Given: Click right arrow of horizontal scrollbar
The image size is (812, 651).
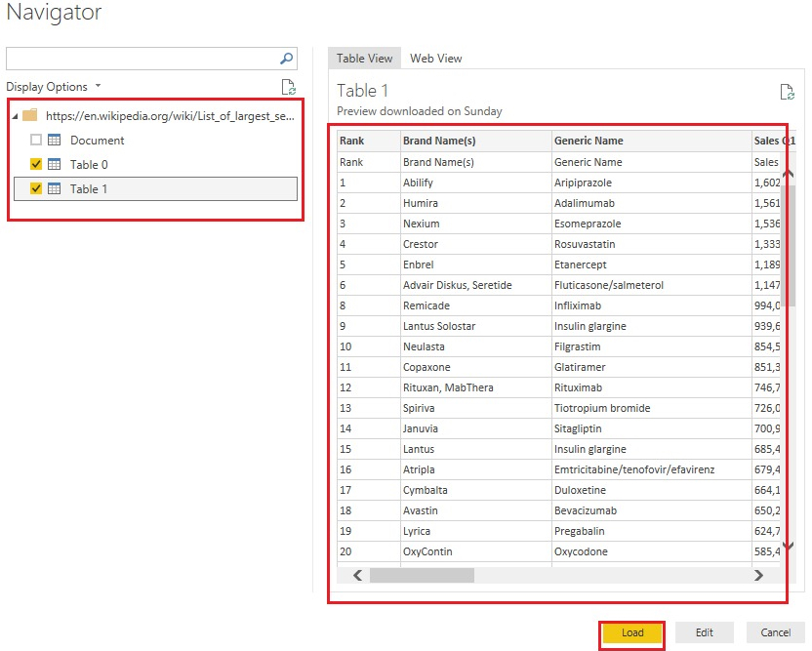Looking at the screenshot, I should pyautogui.click(x=758, y=576).
